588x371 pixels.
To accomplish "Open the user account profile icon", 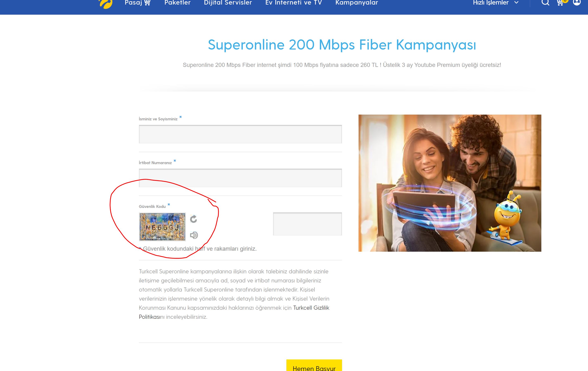I will pos(577,2).
